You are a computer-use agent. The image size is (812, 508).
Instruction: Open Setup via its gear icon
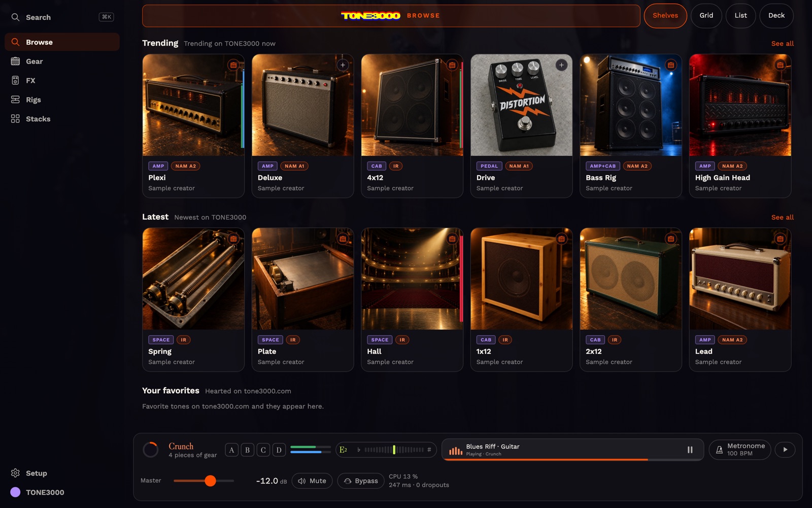click(x=16, y=473)
